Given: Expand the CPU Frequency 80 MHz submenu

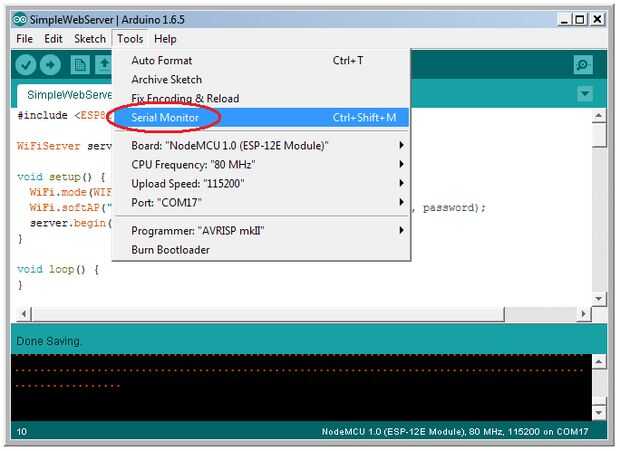Looking at the screenshot, I should [x=261, y=164].
